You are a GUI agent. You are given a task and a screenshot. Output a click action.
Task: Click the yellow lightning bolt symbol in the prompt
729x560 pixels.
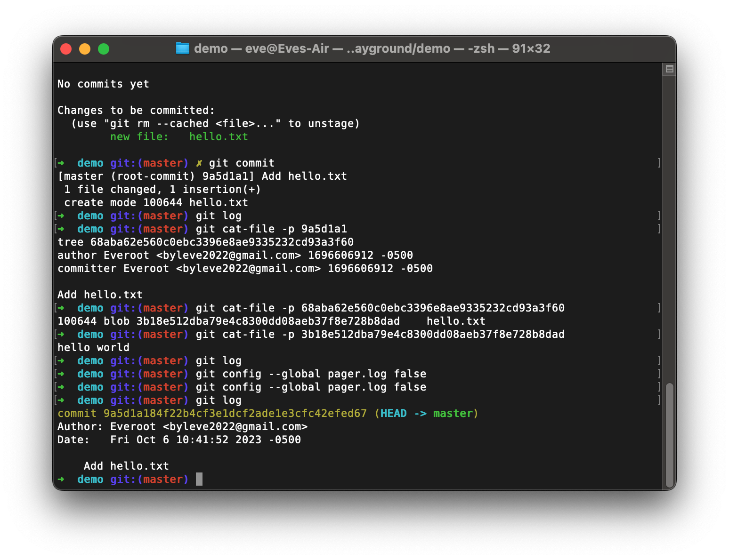tap(199, 163)
